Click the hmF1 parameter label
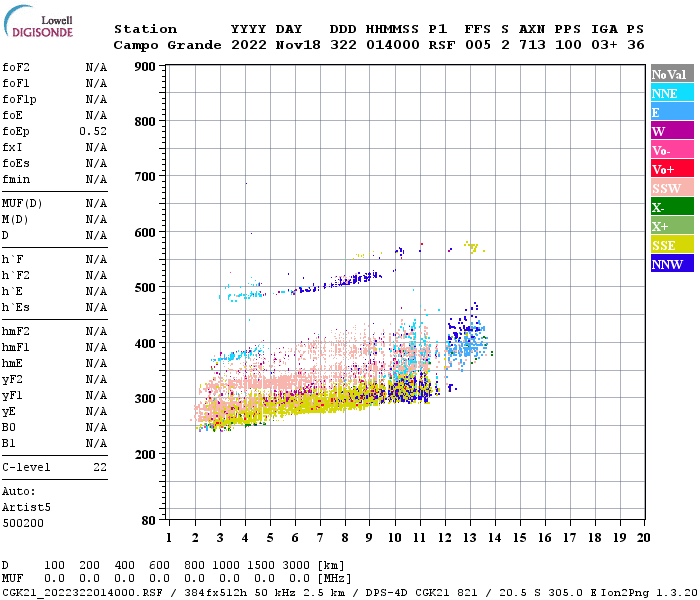Screen dimensions: 700x600 click(x=16, y=347)
